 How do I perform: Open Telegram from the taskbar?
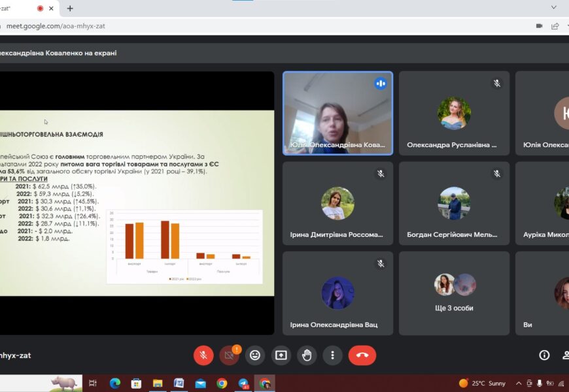243,384
